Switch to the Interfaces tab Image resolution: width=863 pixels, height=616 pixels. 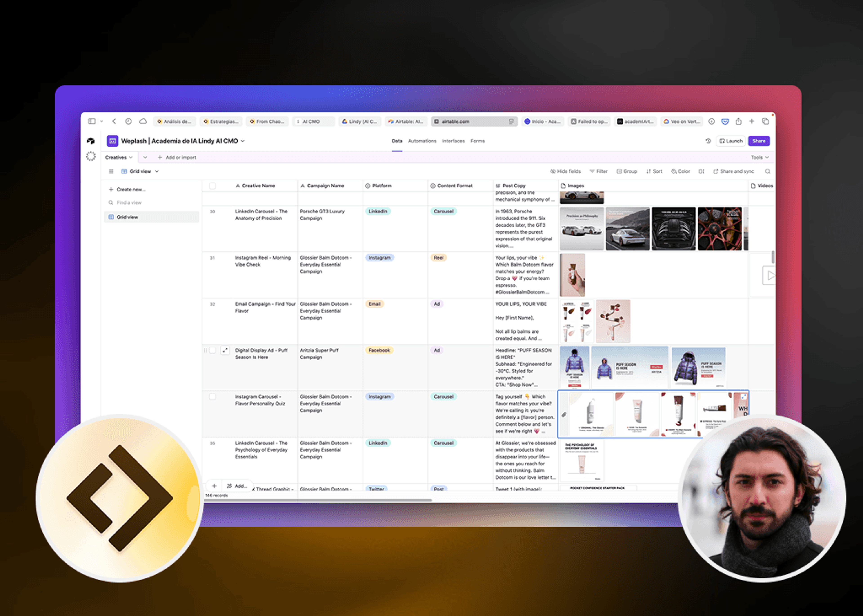[453, 141]
